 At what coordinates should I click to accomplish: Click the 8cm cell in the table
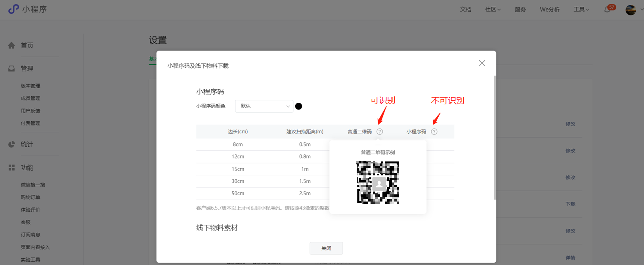238,144
